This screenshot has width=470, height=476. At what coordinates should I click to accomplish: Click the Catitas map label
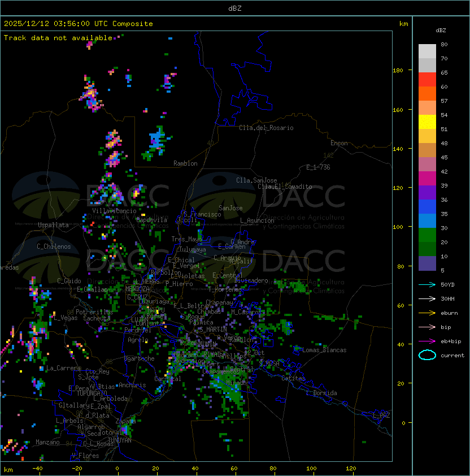(293, 378)
